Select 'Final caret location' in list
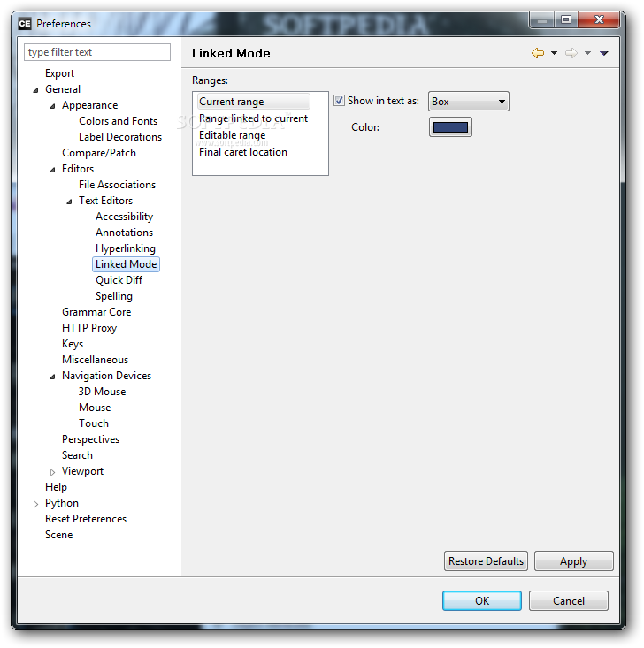644x648 pixels. [x=242, y=152]
